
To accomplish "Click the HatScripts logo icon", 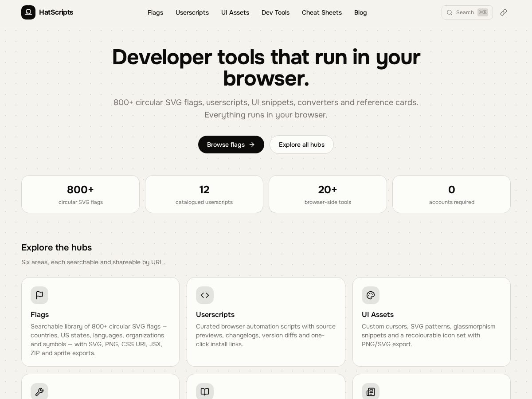I will tap(28, 12).
